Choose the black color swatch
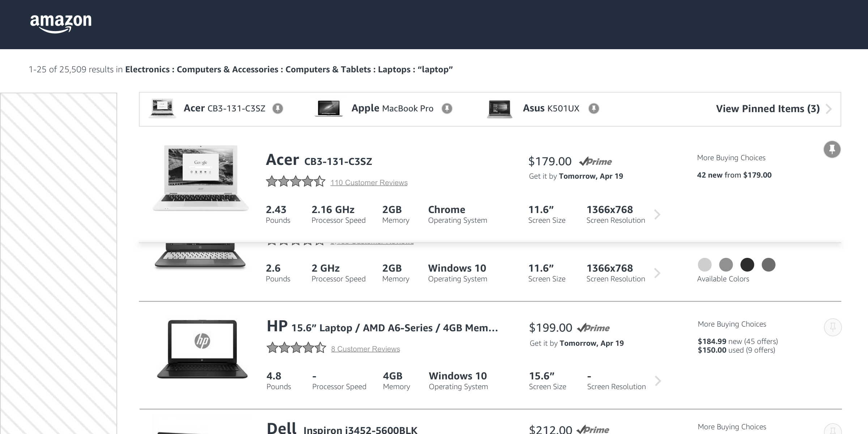The width and height of the screenshot is (868, 434). 747,265
